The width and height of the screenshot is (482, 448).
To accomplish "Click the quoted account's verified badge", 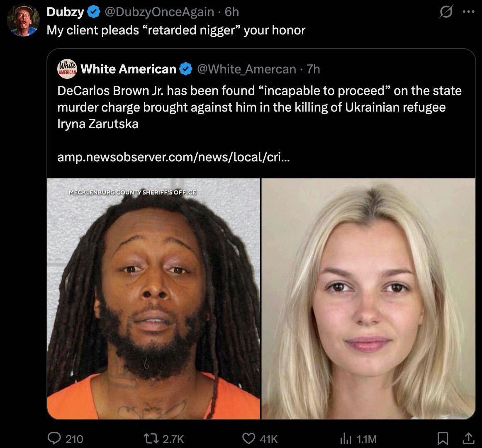I will (186, 69).
